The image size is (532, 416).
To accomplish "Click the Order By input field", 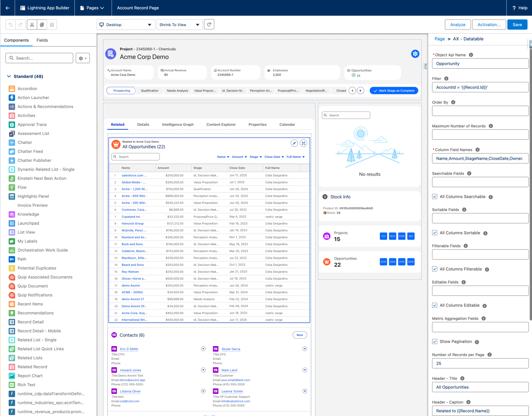I will pos(480,111).
